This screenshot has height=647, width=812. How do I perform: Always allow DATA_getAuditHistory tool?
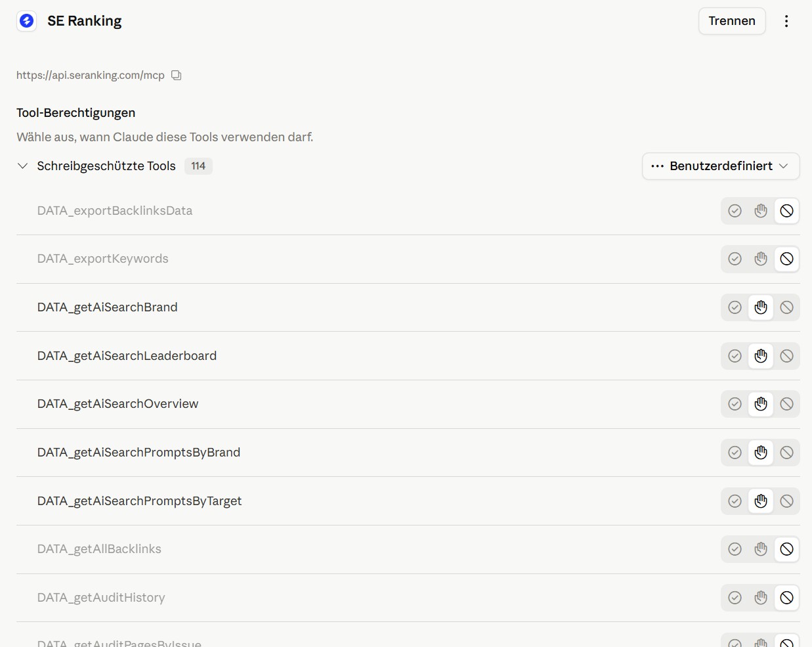click(735, 598)
